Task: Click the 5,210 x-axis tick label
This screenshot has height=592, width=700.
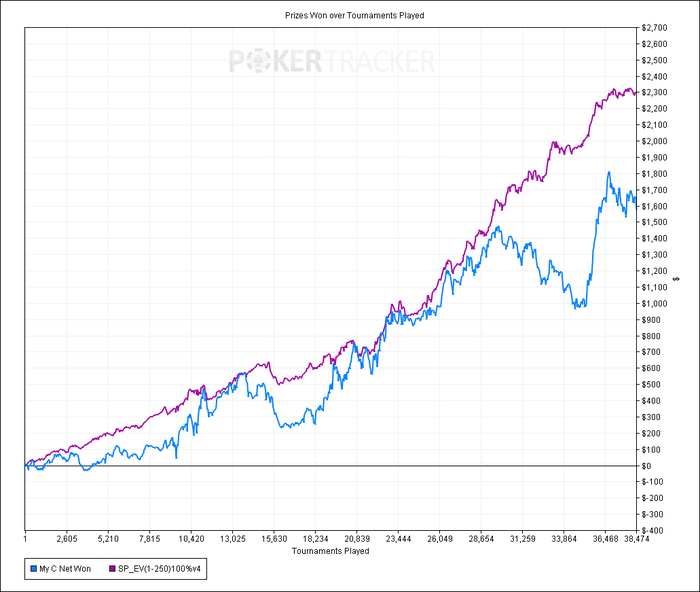Action: tap(108, 539)
